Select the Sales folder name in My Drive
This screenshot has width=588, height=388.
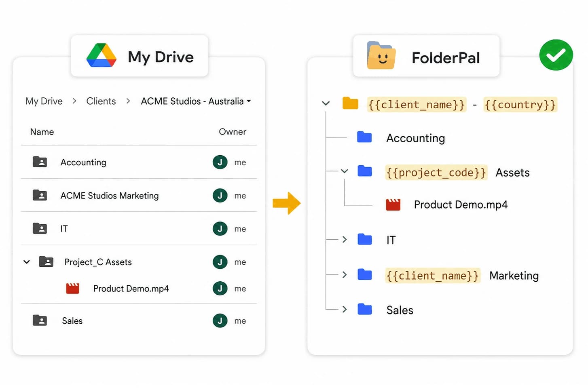tap(72, 321)
